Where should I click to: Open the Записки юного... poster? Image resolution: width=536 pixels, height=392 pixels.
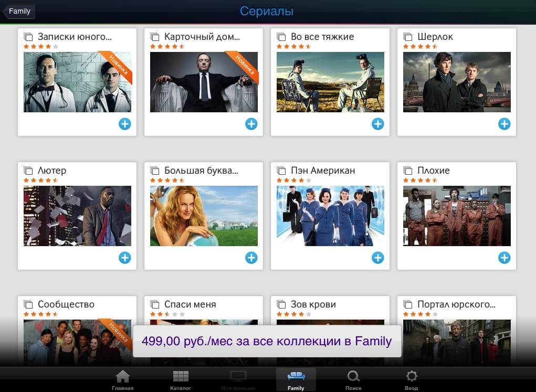pos(77,82)
